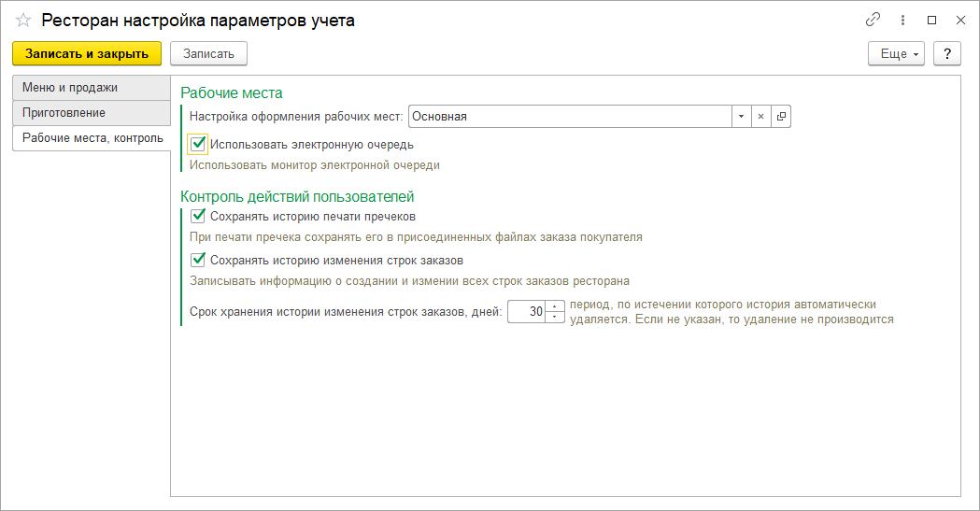
Task: Click the Записать button
Action: [x=208, y=53]
